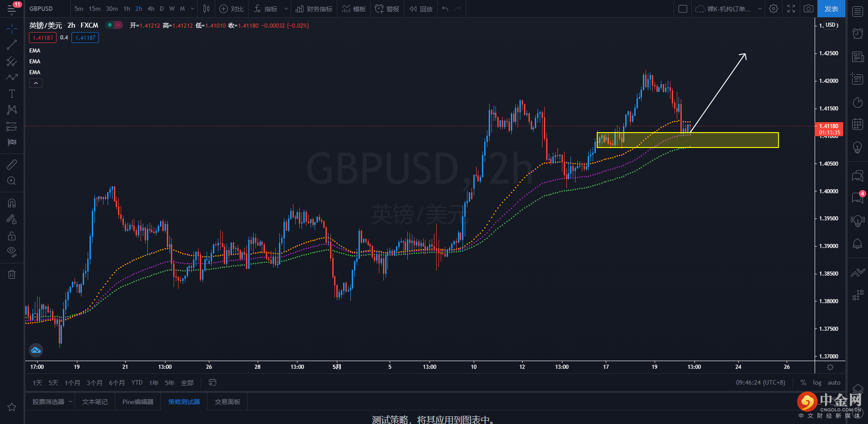Open private chat with 4 unread messages
This screenshot has height=424, width=868.
[x=858, y=197]
